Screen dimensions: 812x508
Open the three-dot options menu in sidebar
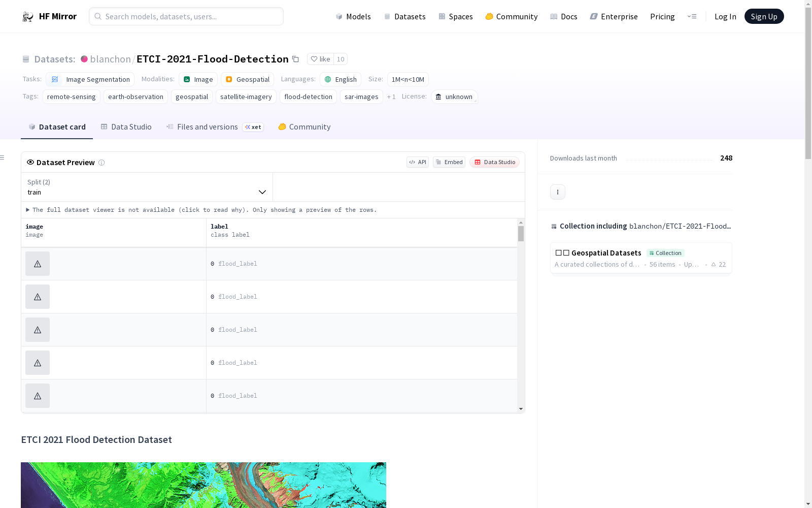[x=558, y=192]
